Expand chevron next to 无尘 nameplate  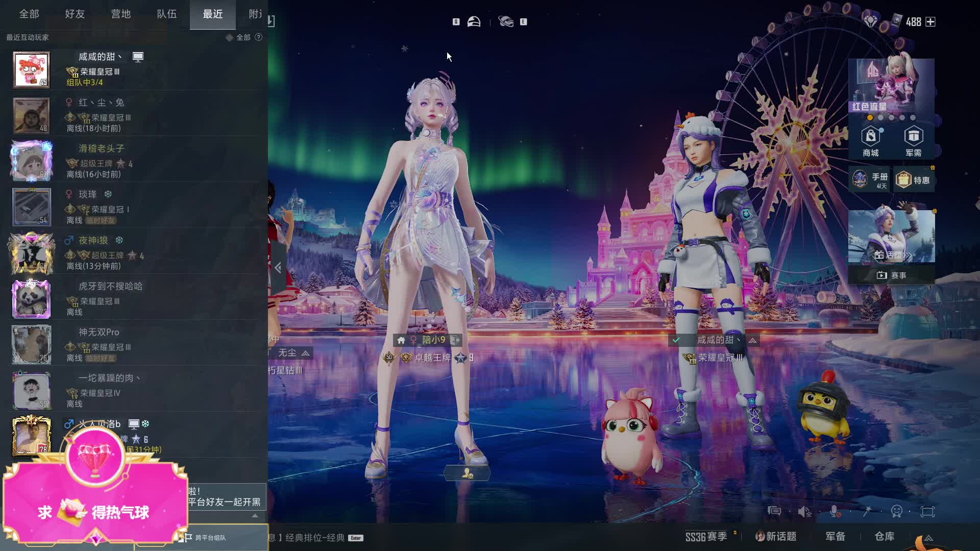tap(305, 353)
